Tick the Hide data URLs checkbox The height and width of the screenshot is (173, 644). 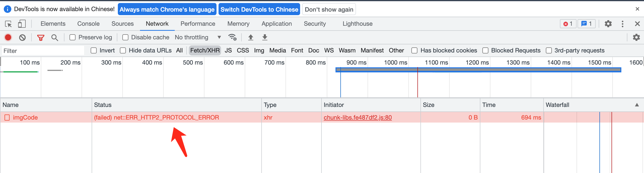coord(123,50)
